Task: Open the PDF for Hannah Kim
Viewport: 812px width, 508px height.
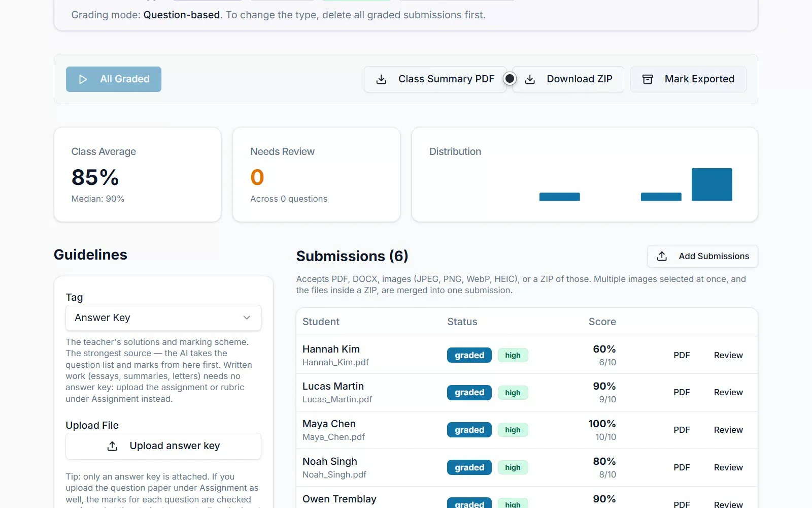Action: (682, 355)
